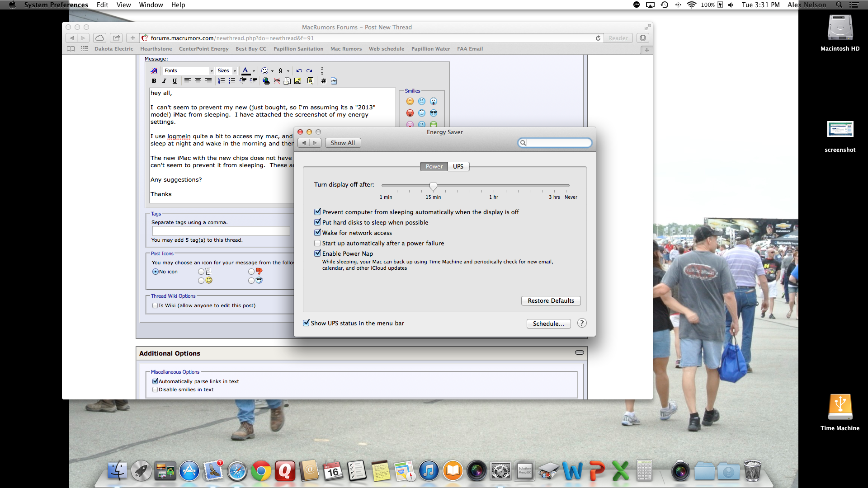
Task: Enable Start up automatically after power failure
Action: pos(317,243)
